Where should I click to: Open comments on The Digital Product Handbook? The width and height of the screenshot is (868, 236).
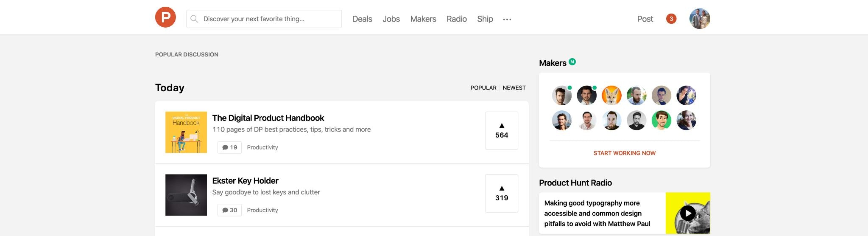(229, 147)
